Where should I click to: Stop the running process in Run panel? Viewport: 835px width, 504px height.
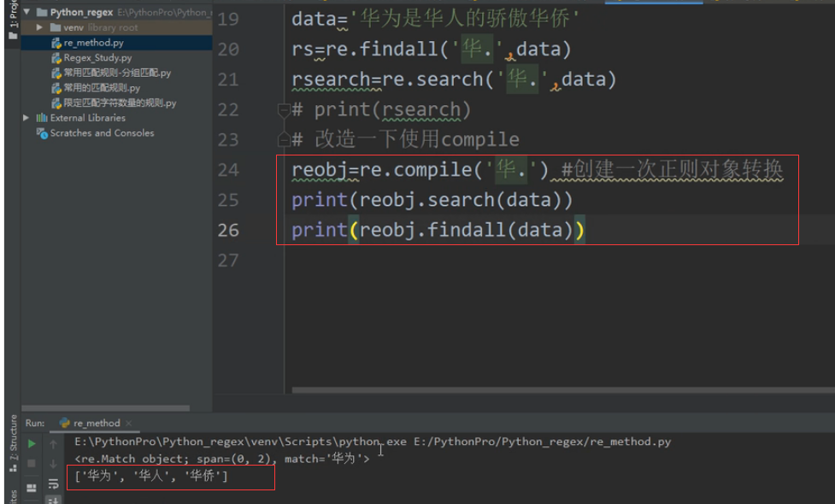pyautogui.click(x=32, y=464)
